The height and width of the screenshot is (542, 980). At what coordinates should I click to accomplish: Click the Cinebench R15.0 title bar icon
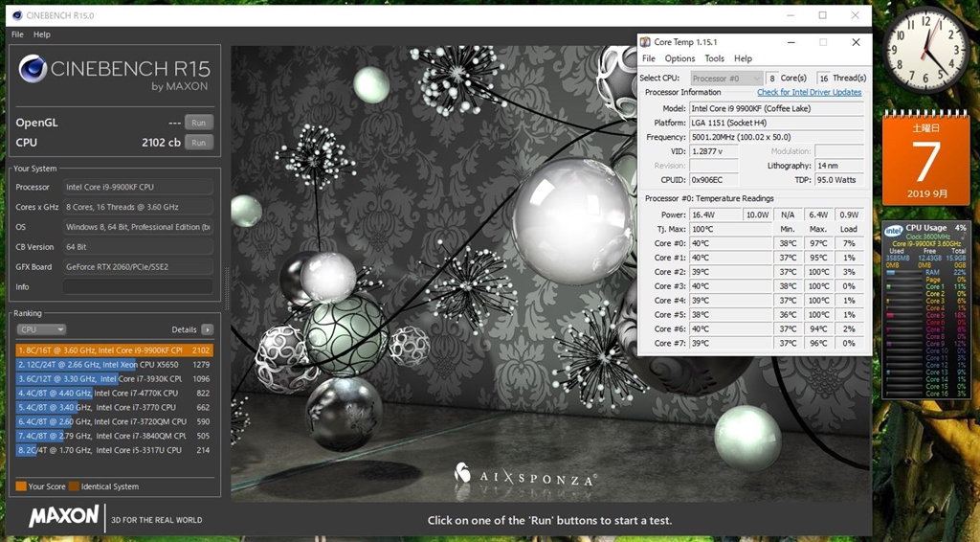(x=18, y=15)
